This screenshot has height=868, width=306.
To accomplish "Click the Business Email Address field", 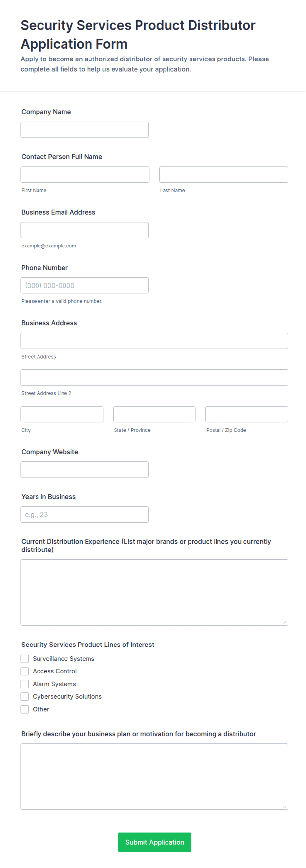I will tap(84, 230).
